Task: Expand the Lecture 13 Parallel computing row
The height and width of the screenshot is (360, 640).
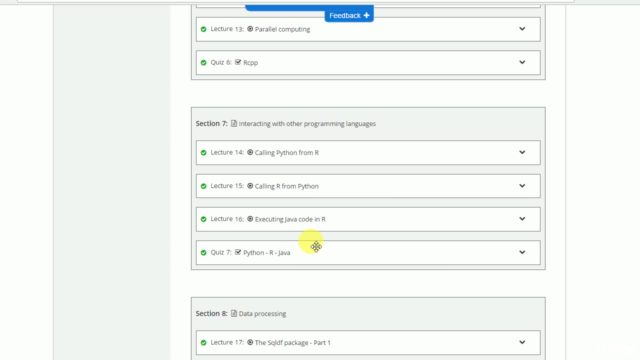Action: tap(522, 29)
